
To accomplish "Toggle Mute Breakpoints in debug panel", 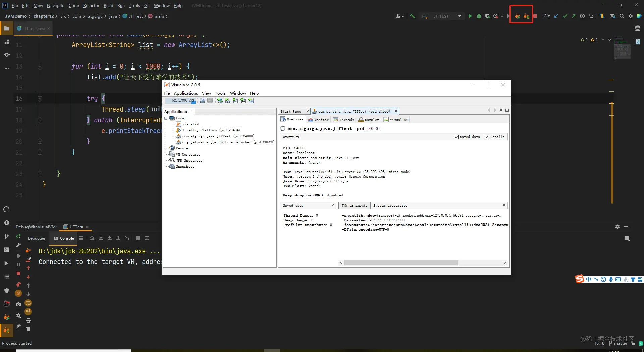I will click(18, 293).
